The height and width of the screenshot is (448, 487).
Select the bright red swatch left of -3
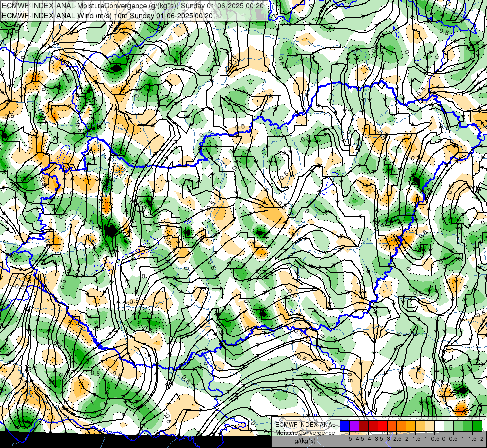[383, 426]
